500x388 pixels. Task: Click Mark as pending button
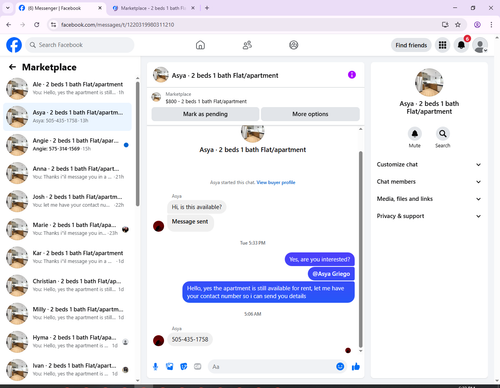205,114
